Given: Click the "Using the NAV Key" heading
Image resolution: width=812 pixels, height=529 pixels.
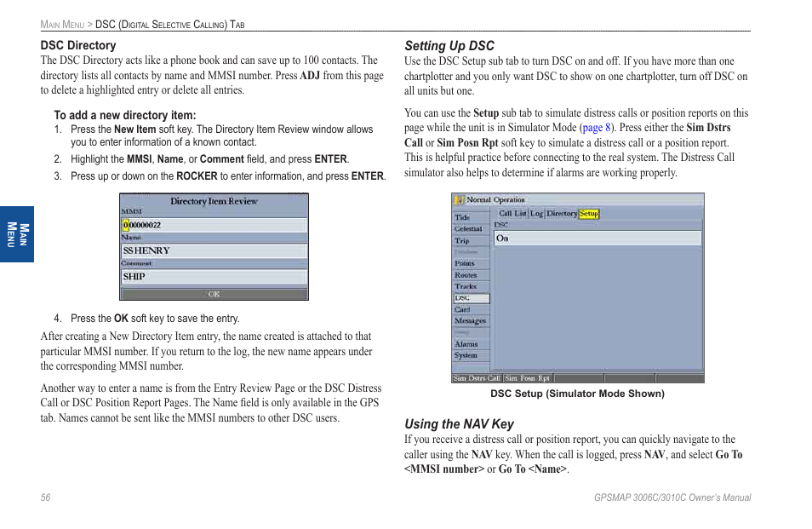Looking at the screenshot, I should point(459,424).
